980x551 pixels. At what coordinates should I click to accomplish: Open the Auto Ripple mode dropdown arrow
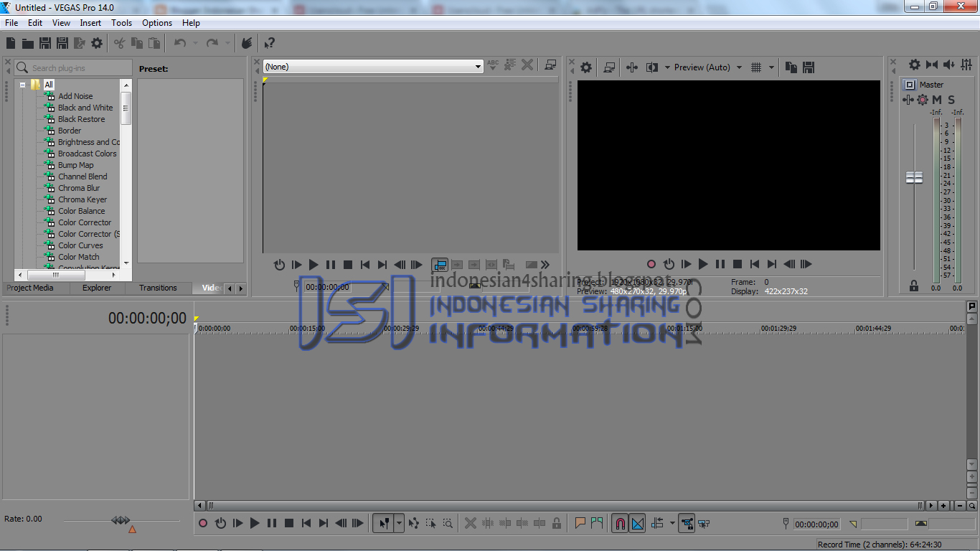(x=672, y=524)
